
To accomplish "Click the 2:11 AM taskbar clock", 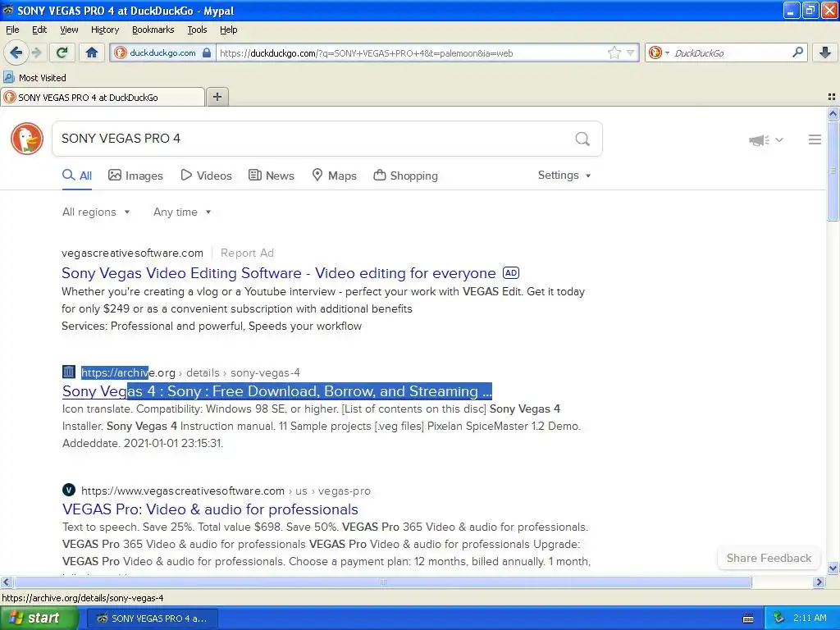I will click(810, 619).
